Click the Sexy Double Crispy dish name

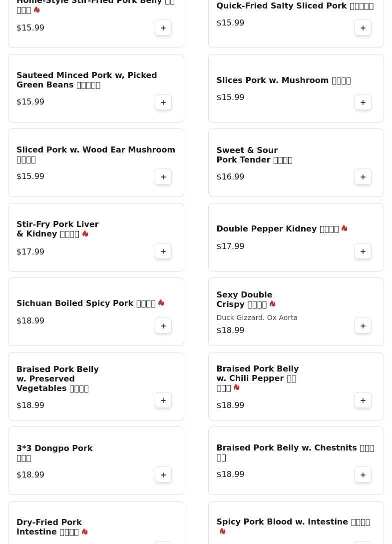(244, 299)
